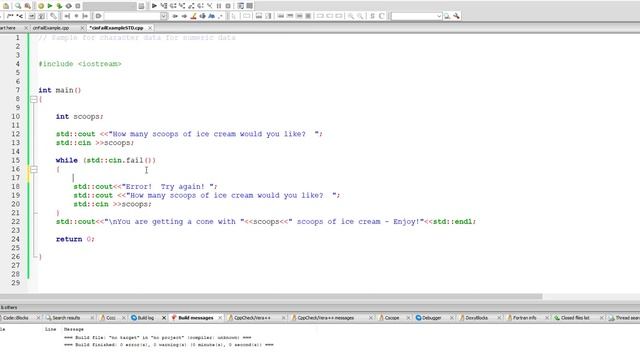Switch to the cinFailExample.cpp tab
Viewport: 640px width, 360px height.
click(x=51, y=28)
